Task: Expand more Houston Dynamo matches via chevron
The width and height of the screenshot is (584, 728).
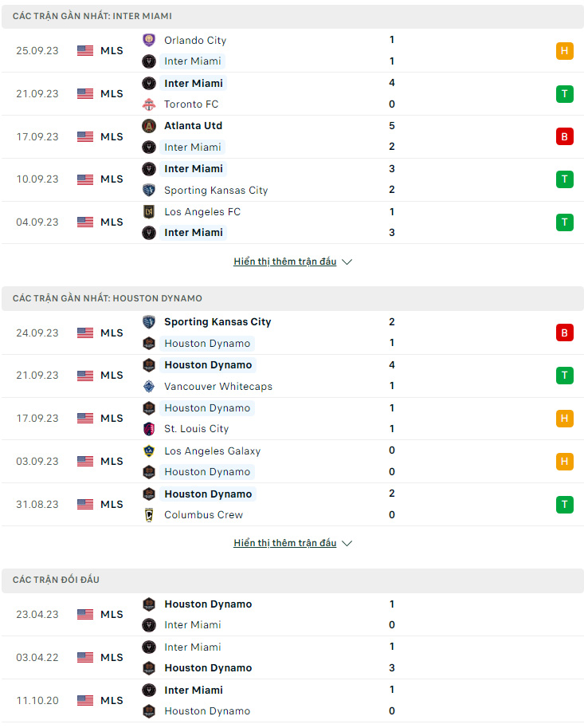Action: click(x=347, y=543)
